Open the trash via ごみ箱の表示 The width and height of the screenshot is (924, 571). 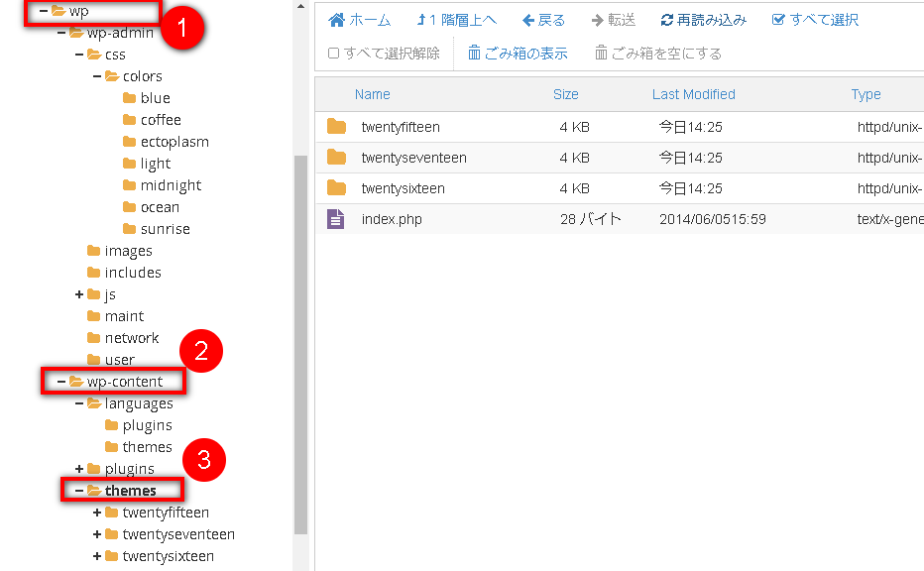pyautogui.click(x=518, y=53)
